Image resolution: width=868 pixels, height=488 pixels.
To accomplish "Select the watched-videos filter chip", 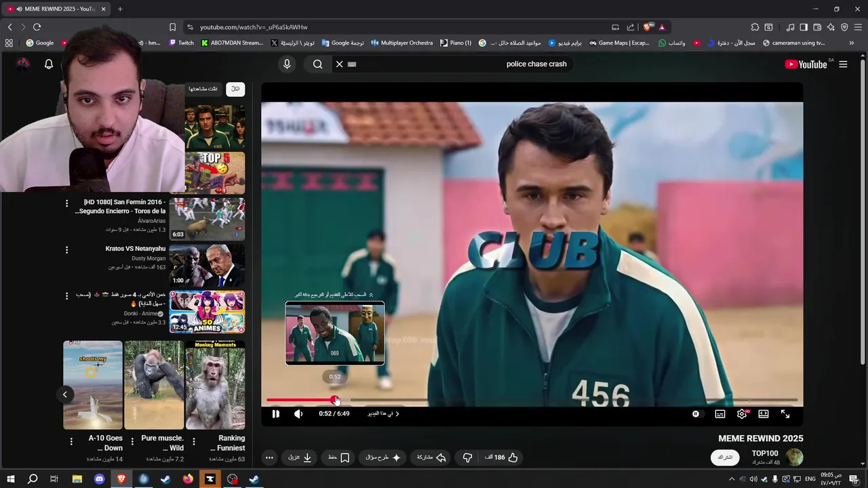I will click(x=203, y=89).
